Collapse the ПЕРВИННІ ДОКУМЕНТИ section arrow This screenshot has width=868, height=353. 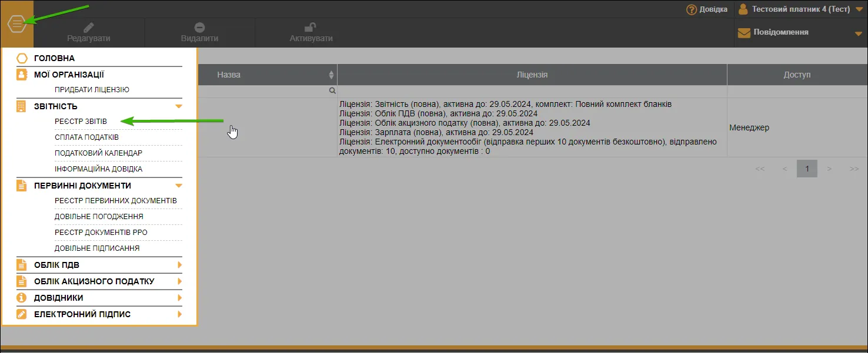[179, 186]
